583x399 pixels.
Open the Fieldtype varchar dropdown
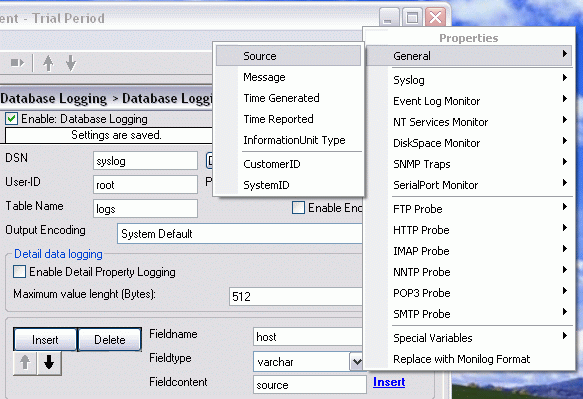pyautogui.click(x=356, y=361)
